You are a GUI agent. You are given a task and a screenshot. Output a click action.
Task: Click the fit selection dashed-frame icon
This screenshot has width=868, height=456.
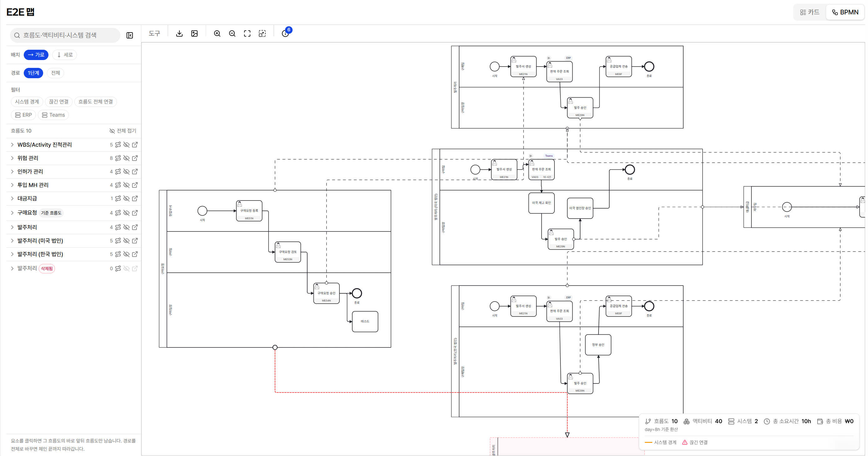262,33
